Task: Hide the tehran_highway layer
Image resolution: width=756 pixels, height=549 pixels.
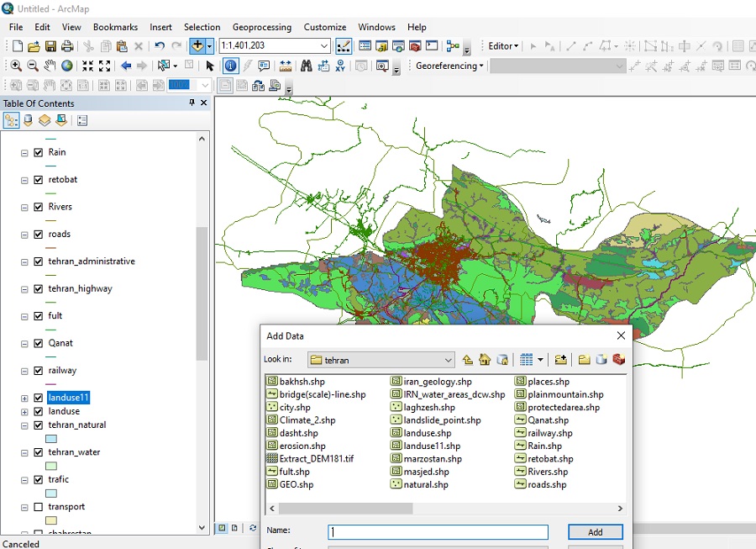Action: pos(39,289)
